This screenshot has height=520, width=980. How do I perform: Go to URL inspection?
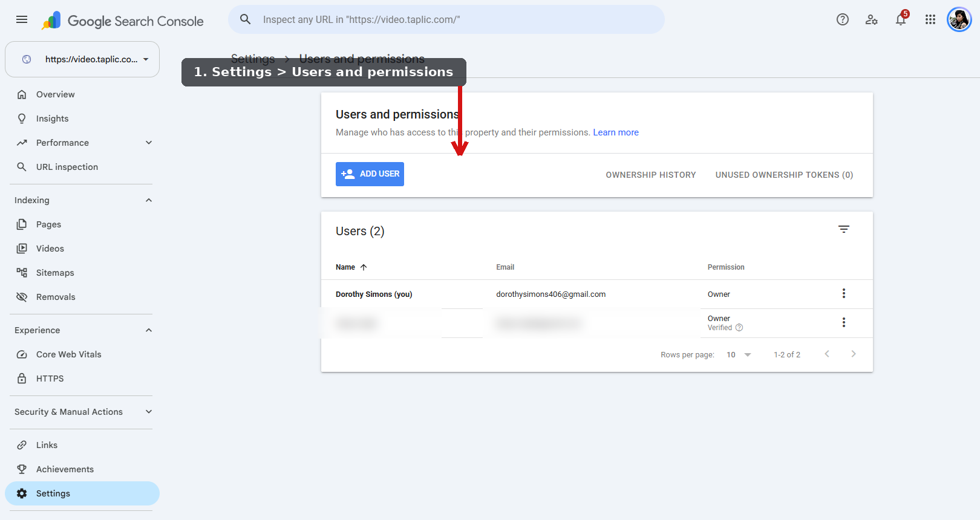coord(82,167)
